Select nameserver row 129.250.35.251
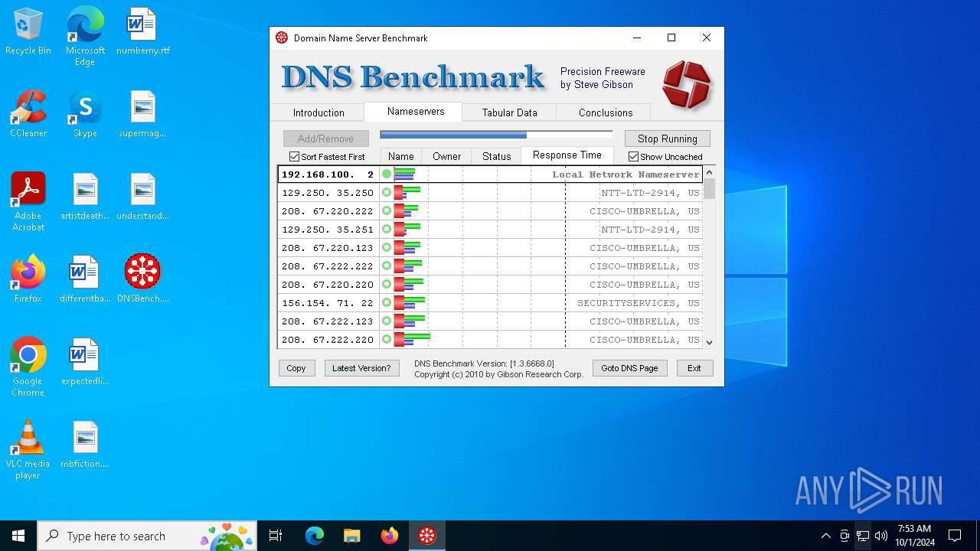980x551 pixels. click(490, 230)
